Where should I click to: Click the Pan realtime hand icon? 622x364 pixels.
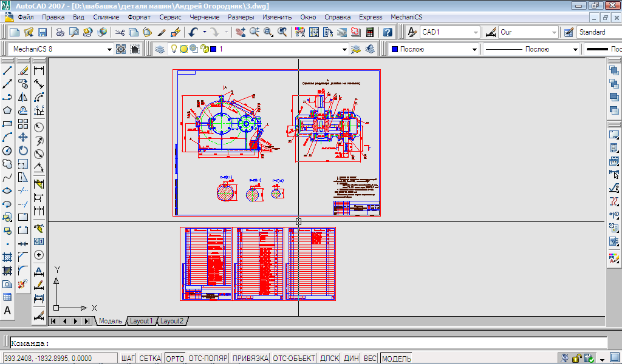click(241, 32)
